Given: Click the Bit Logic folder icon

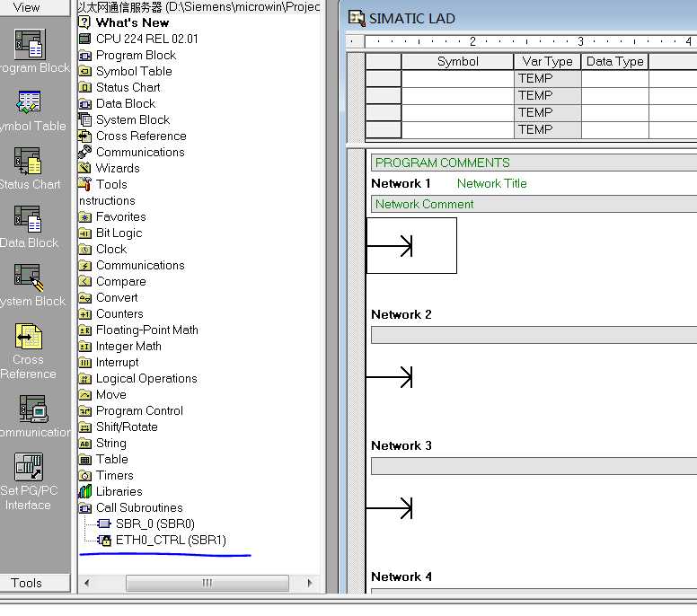Looking at the screenshot, I should 84,233.
